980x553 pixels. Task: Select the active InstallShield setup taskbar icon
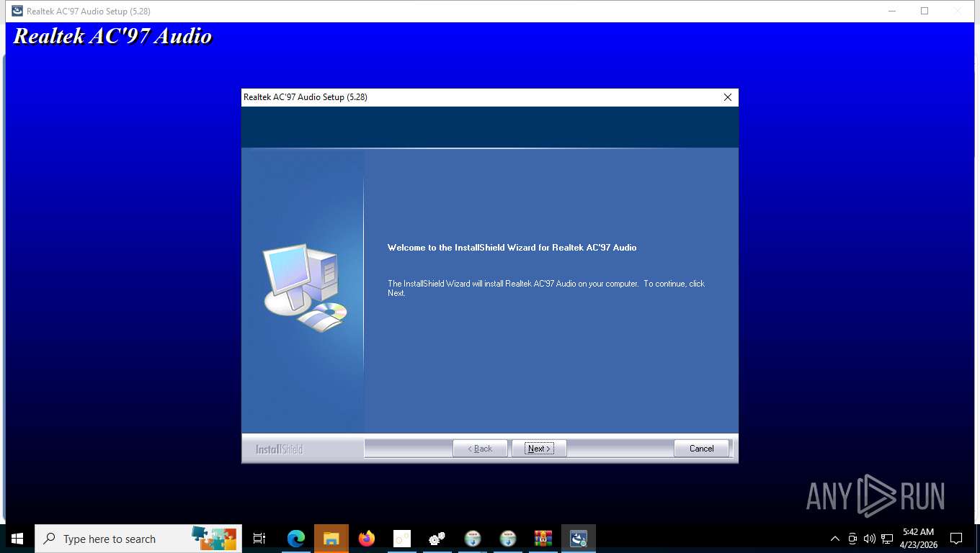(579, 539)
